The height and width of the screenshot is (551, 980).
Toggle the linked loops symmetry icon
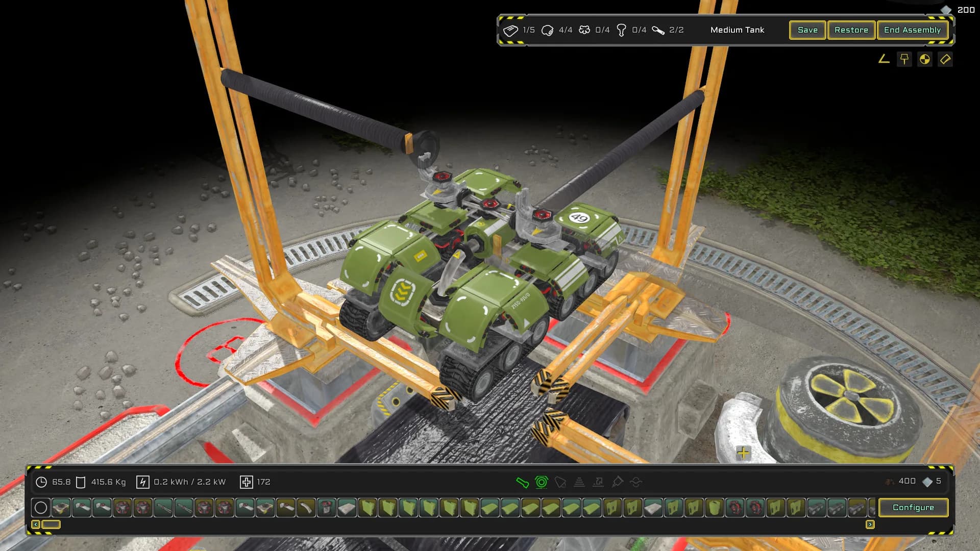(x=636, y=482)
